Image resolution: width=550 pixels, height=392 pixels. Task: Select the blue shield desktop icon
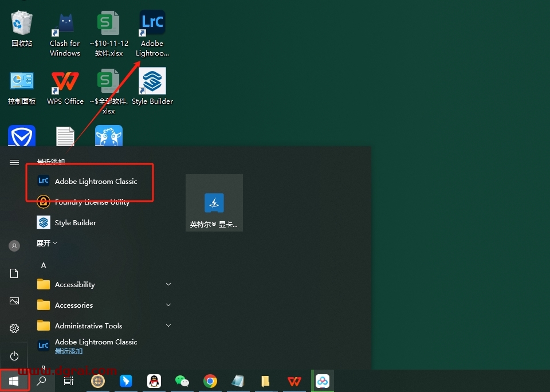(22, 135)
